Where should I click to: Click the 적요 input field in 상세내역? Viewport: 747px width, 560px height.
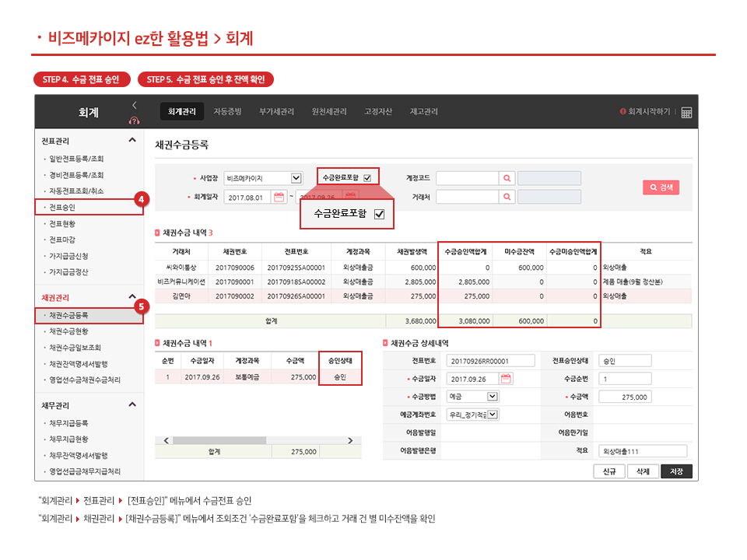[x=643, y=451]
